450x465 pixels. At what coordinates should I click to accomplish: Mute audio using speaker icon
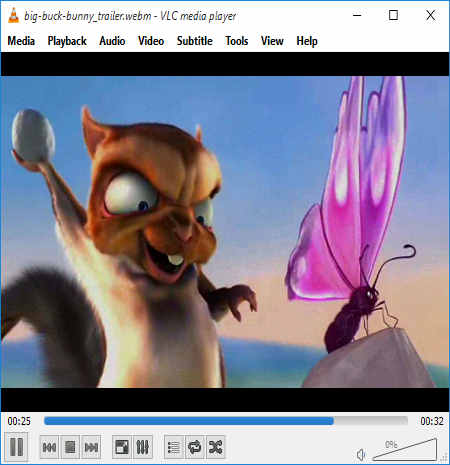click(361, 455)
